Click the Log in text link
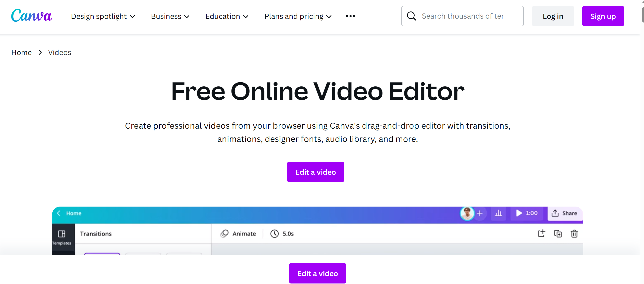644x284 pixels. pyautogui.click(x=553, y=16)
